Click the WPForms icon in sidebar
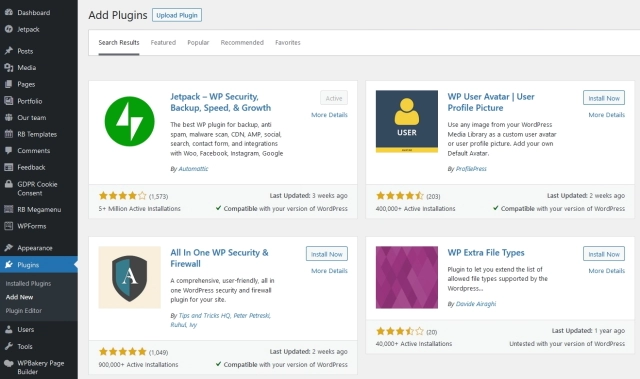 click(x=9, y=226)
